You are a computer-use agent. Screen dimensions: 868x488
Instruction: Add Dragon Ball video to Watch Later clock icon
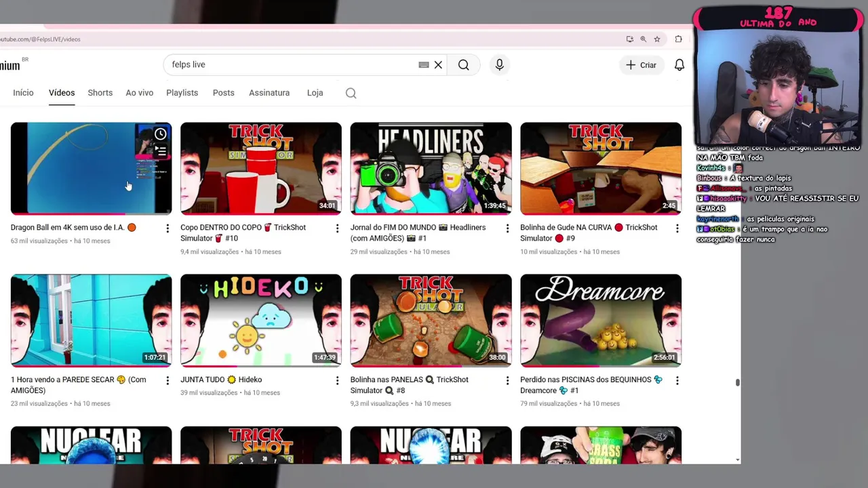pyautogui.click(x=160, y=134)
